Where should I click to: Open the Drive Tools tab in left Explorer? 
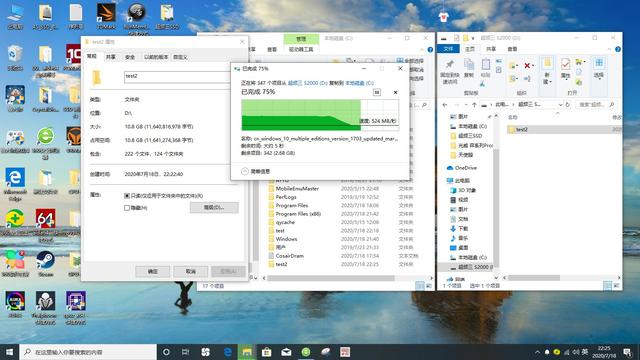301,49
